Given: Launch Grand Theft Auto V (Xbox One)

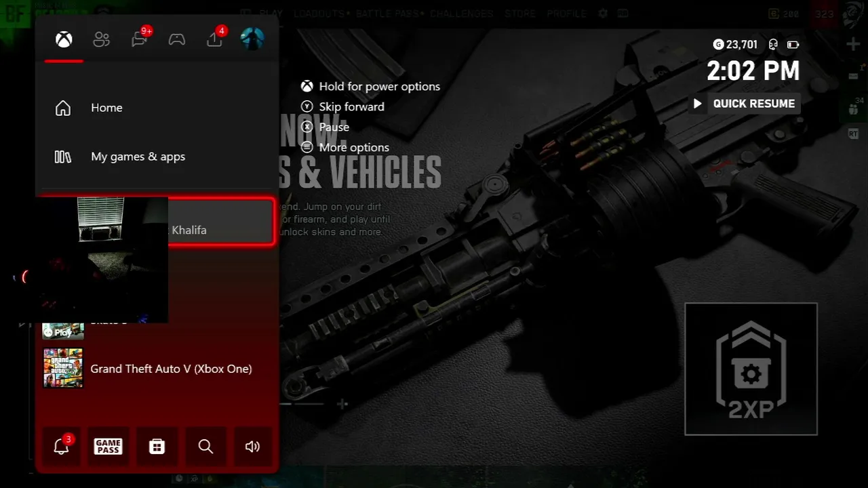Looking at the screenshot, I should (x=157, y=369).
